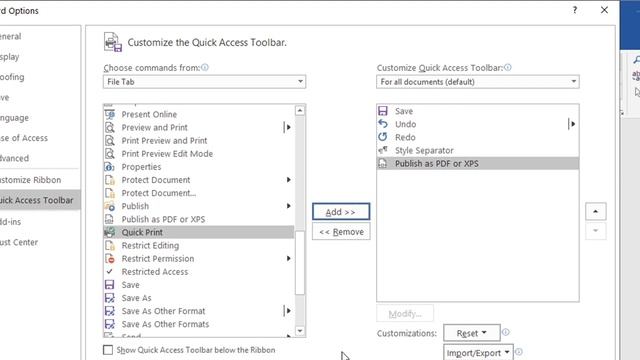Screen dimensions: 640x360
Task: Click info icon next to Reset
Action: (506, 332)
